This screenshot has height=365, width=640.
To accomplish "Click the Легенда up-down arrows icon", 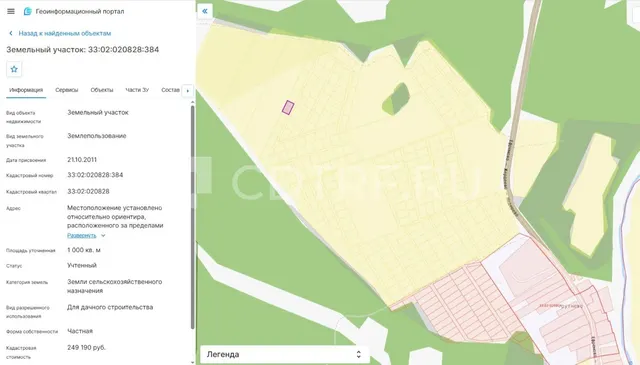I will tap(358, 354).
